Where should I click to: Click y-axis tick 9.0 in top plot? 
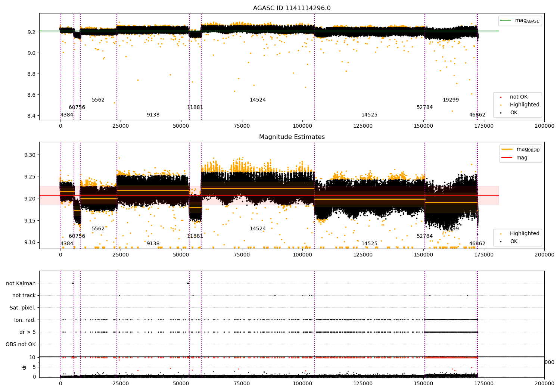point(31,53)
